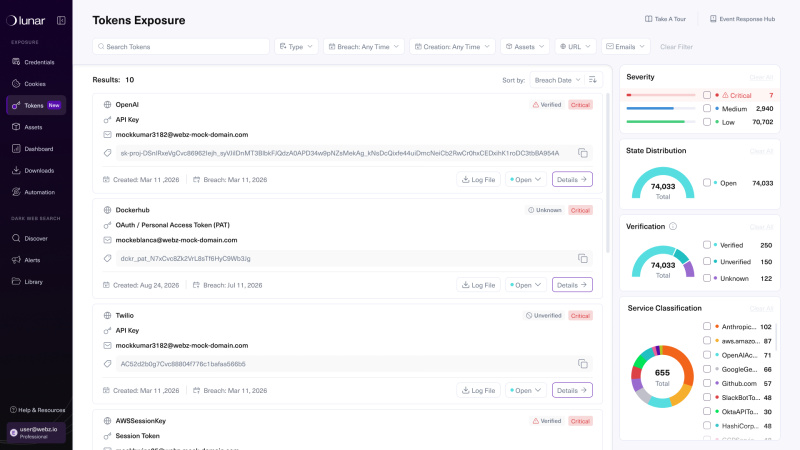The image size is (800, 450).
Task: Open Details for OpenAI token
Action: tap(572, 180)
